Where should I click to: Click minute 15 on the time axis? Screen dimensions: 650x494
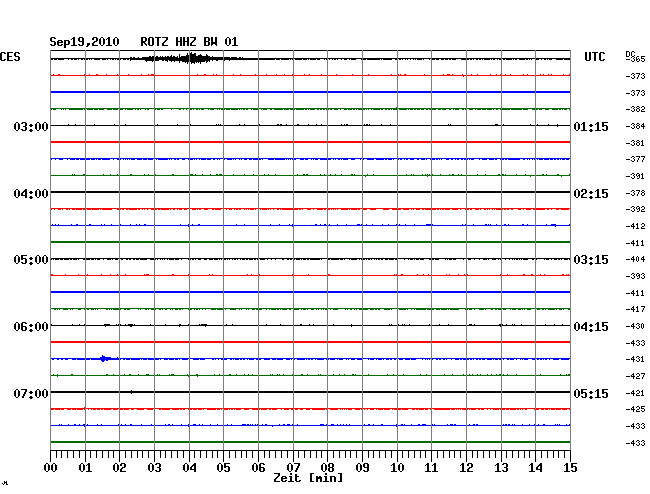[x=570, y=468]
